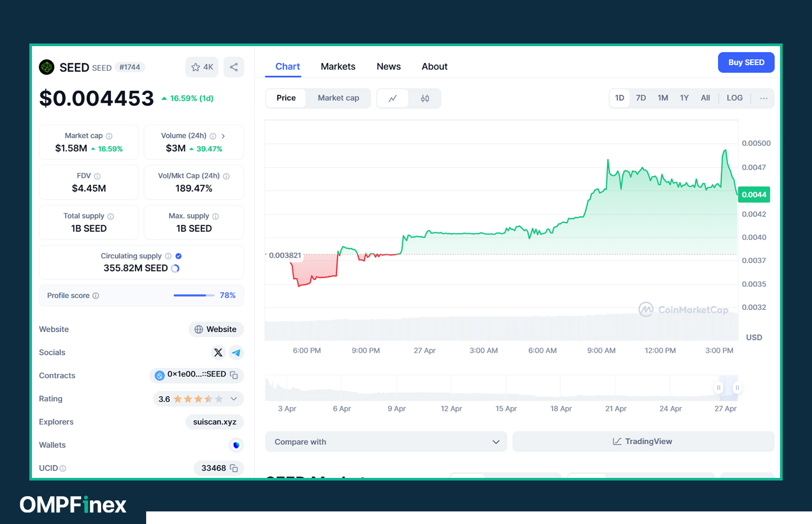
Task: Click the #1744 rank badge
Action: point(129,67)
